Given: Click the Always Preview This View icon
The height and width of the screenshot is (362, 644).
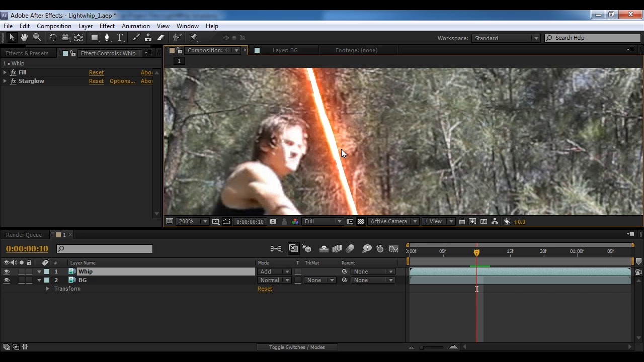Looking at the screenshot, I should point(170,221).
